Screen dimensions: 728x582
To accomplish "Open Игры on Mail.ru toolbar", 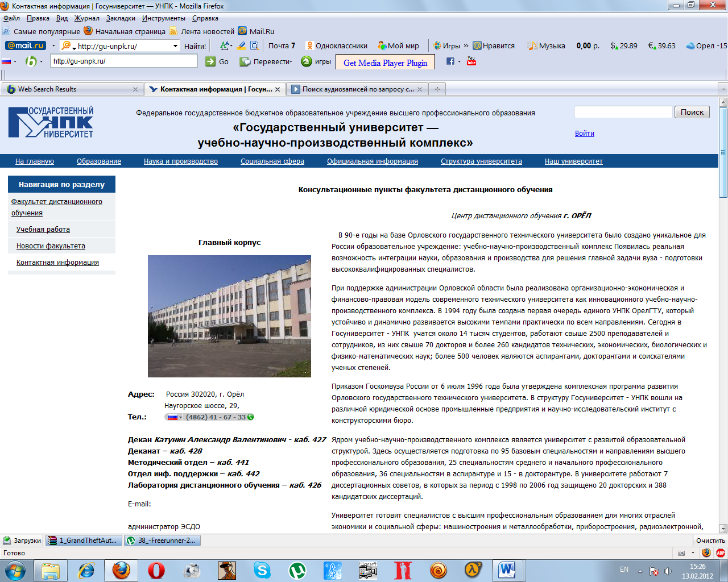I will [x=446, y=45].
